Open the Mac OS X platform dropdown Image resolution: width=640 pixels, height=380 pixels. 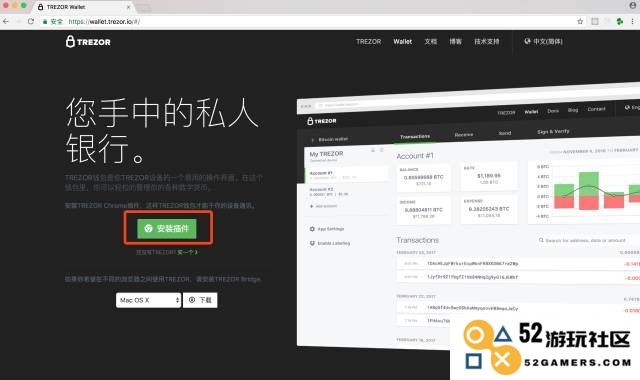point(148,300)
